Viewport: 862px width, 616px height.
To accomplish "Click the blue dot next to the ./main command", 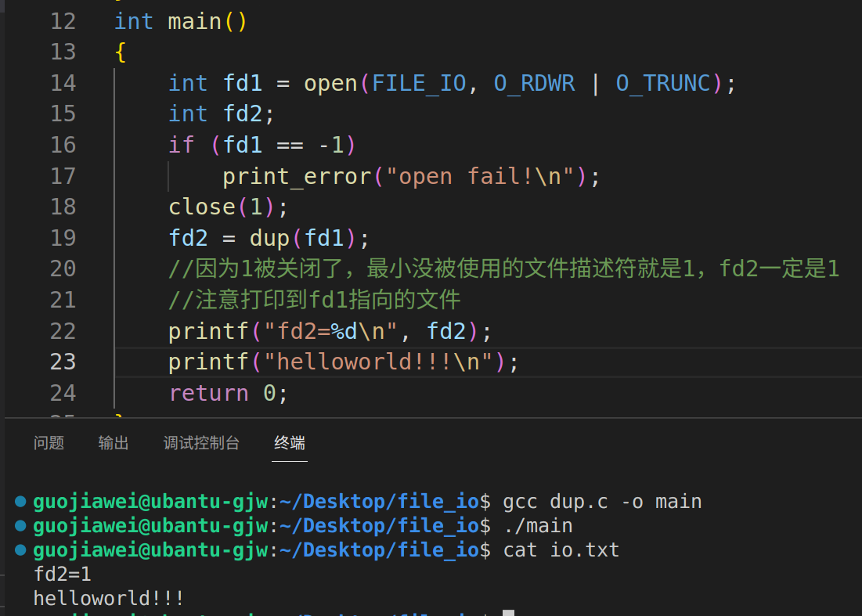I will coord(19,525).
